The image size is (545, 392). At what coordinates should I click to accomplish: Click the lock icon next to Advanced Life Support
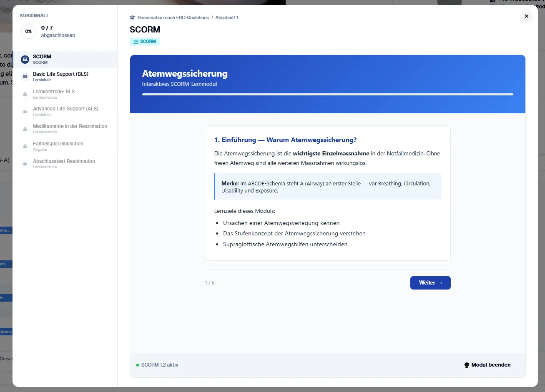[25, 111]
